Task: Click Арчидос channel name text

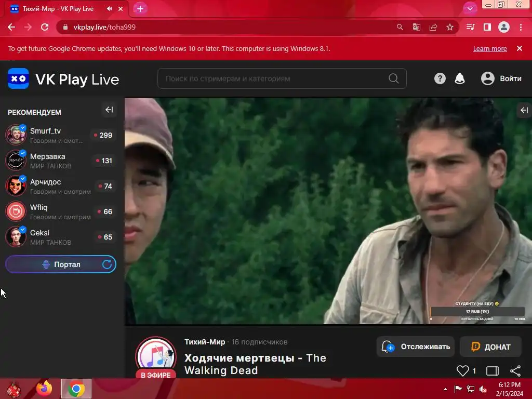Action: (46, 182)
